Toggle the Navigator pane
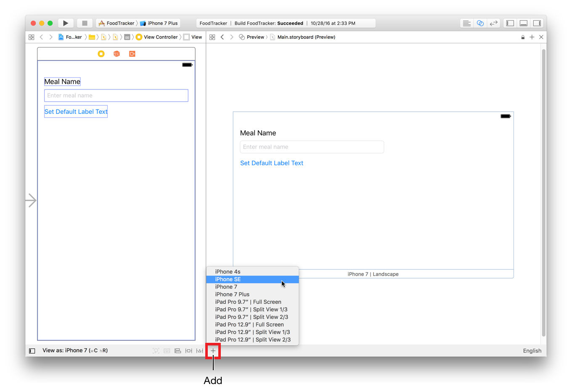Image resolution: width=572 pixels, height=392 pixels. 510,23
